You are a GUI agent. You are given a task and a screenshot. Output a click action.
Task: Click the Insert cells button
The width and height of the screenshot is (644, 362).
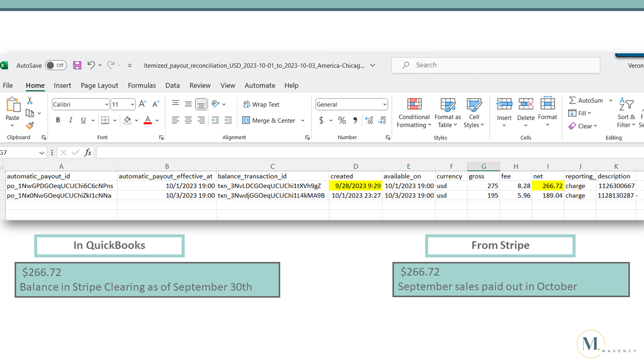[x=504, y=113]
